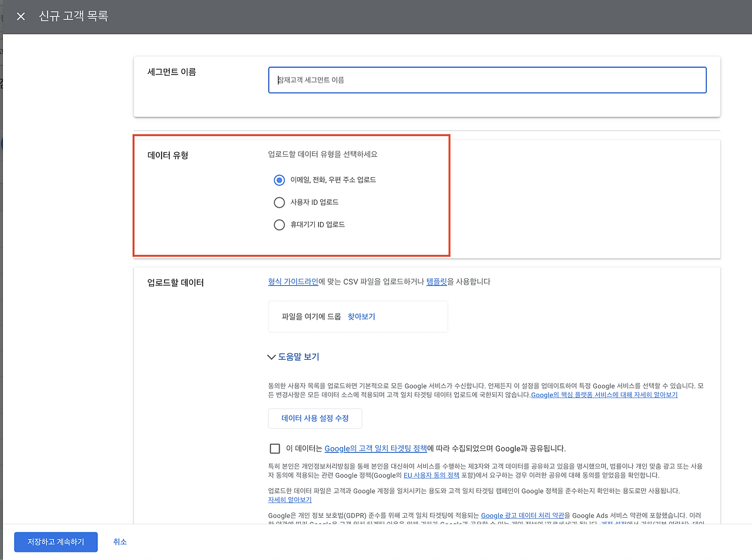Select 사용자 ID 업로드 radio option
The height and width of the screenshot is (560, 752).
click(279, 203)
